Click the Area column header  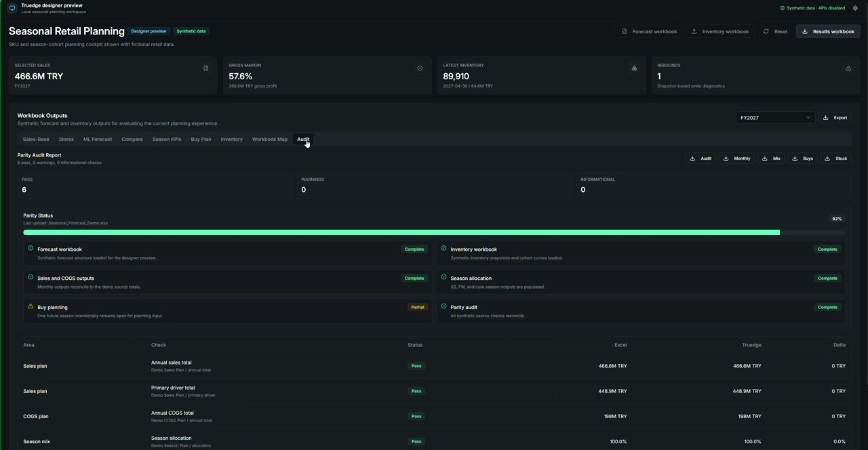coord(28,345)
